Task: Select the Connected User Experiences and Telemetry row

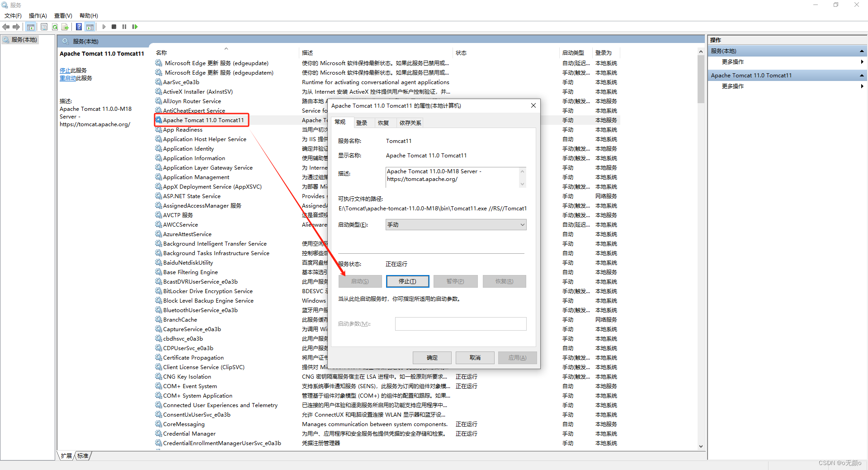Action: tap(387, 405)
